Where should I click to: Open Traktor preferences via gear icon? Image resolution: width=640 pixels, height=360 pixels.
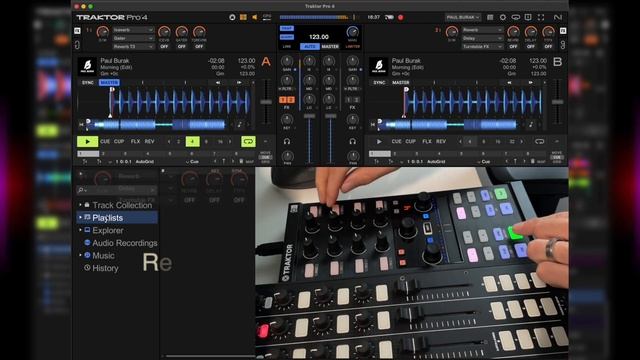click(503, 18)
